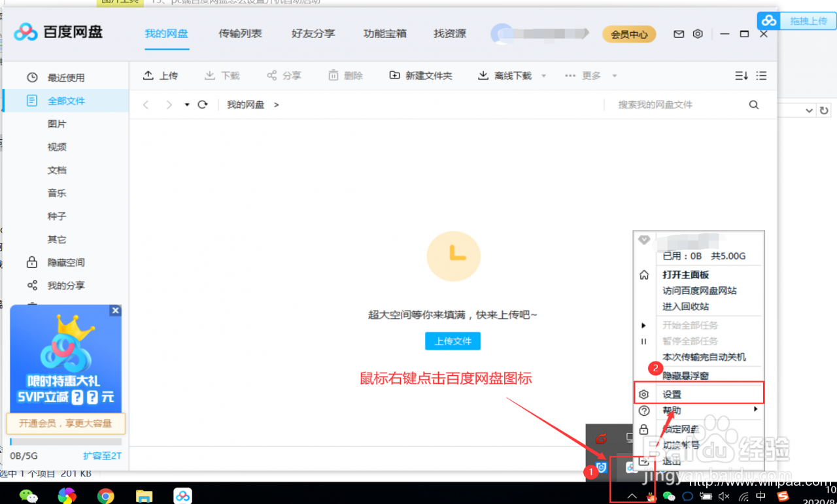
Task: Go back with the left navigation arrow
Action: [x=146, y=105]
